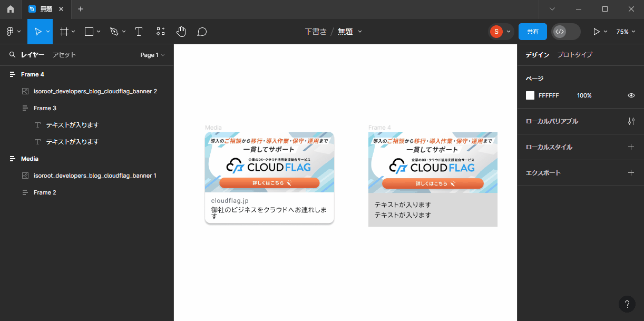Add a local style with plus
644x321 pixels.
[x=631, y=147]
